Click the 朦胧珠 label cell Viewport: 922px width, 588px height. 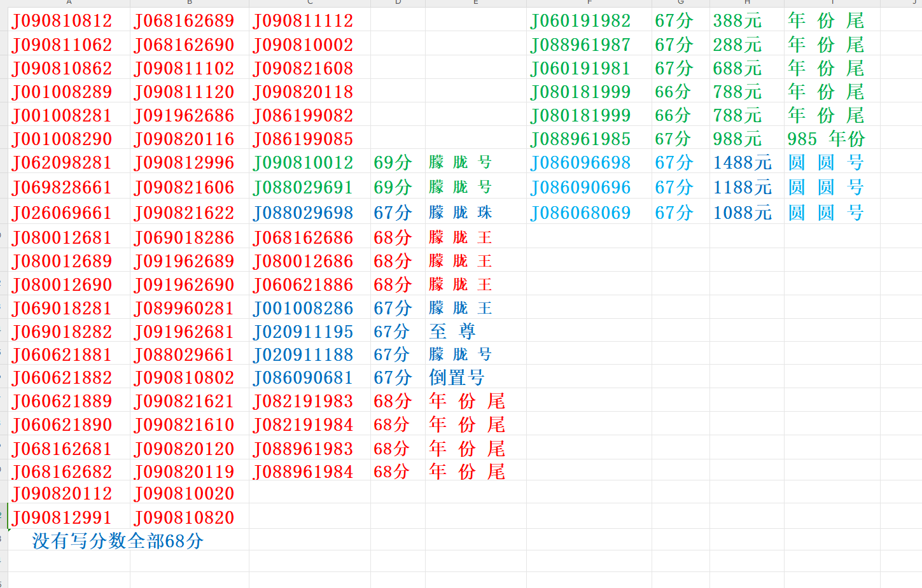[x=460, y=213]
